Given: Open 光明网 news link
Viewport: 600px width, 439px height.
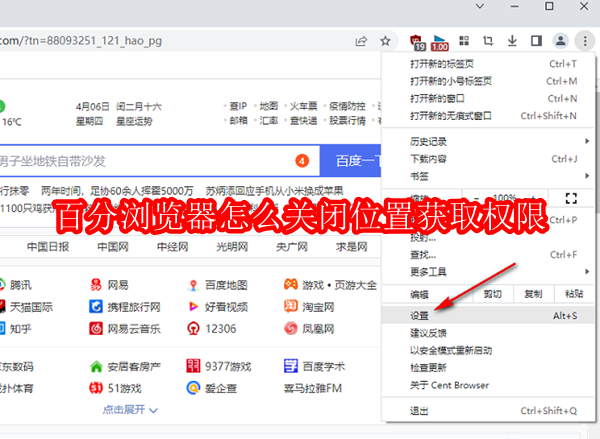Looking at the screenshot, I should point(232,247).
